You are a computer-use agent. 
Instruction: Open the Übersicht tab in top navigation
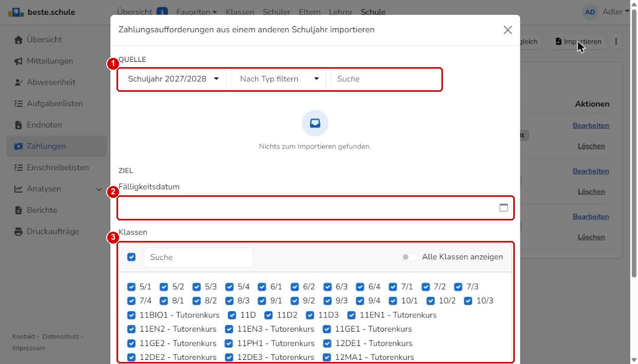click(142, 12)
